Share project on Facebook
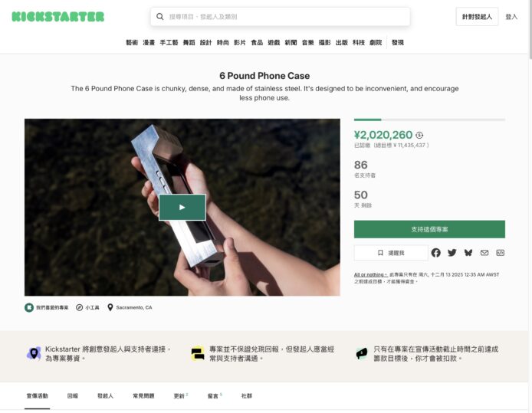 point(435,253)
